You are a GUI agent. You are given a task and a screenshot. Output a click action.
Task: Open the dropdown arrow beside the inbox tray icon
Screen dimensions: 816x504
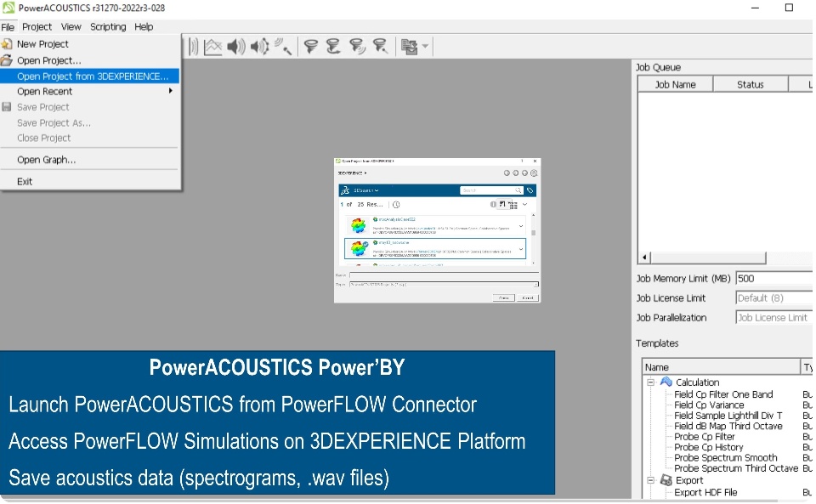click(x=425, y=46)
